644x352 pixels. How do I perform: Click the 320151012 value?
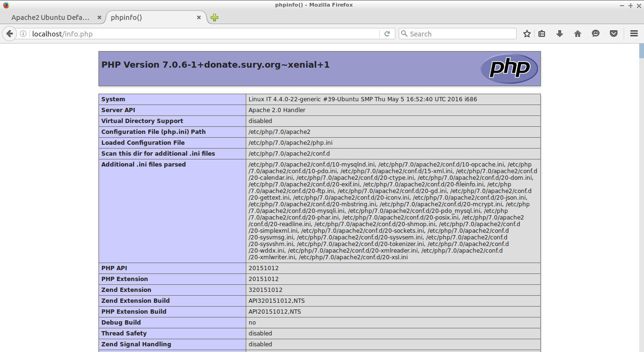[x=266, y=290]
